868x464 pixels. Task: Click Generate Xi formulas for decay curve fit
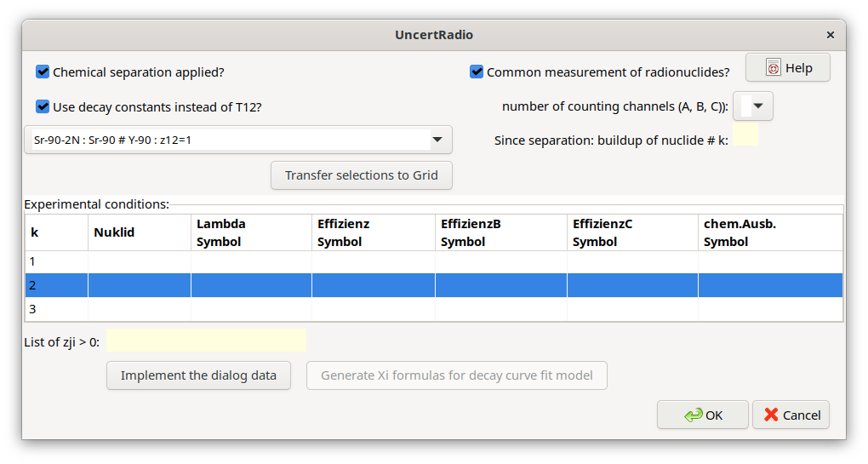click(x=456, y=375)
